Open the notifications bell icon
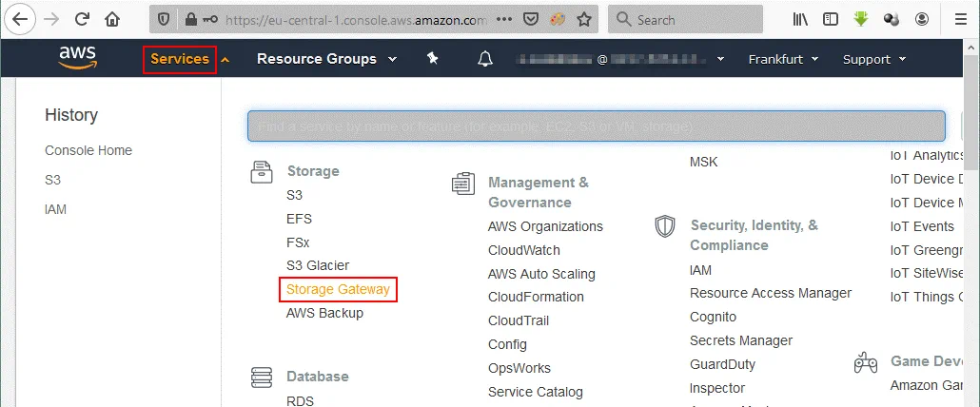 pyautogui.click(x=485, y=59)
